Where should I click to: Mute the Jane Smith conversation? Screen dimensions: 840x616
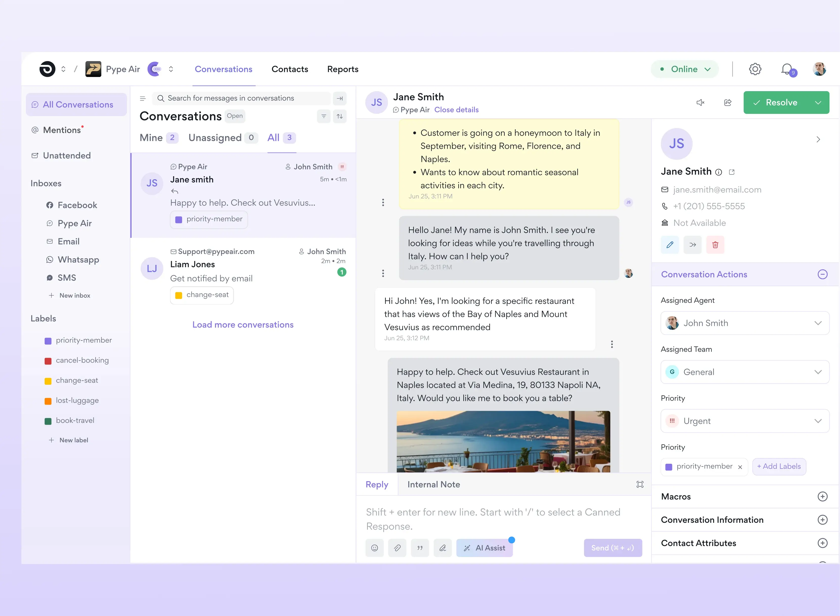pos(701,102)
